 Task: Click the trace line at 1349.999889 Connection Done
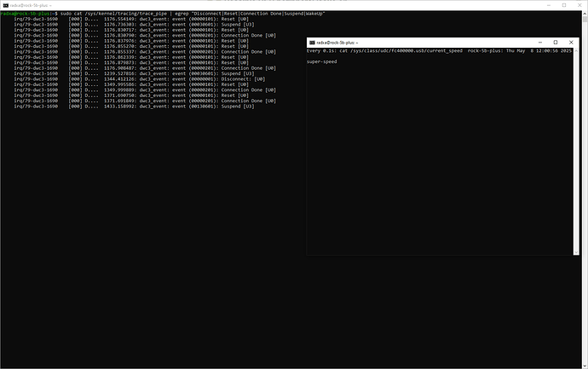point(145,90)
